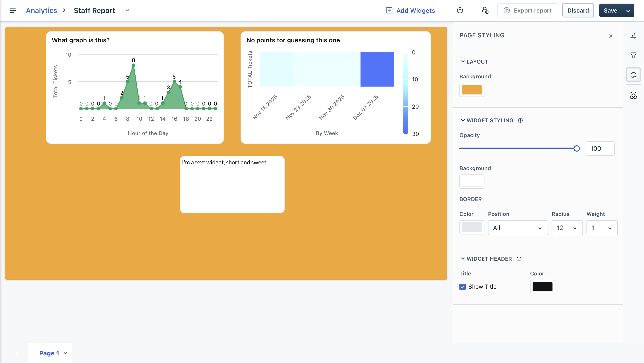Open the filter funnel panel
This screenshot has height=363, width=644.
(633, 55)
